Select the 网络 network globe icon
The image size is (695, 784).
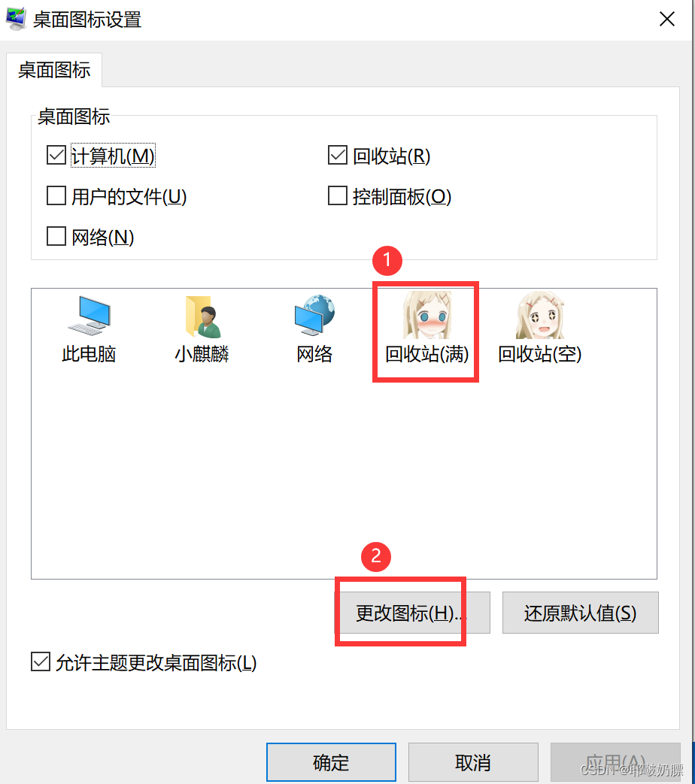314,316
